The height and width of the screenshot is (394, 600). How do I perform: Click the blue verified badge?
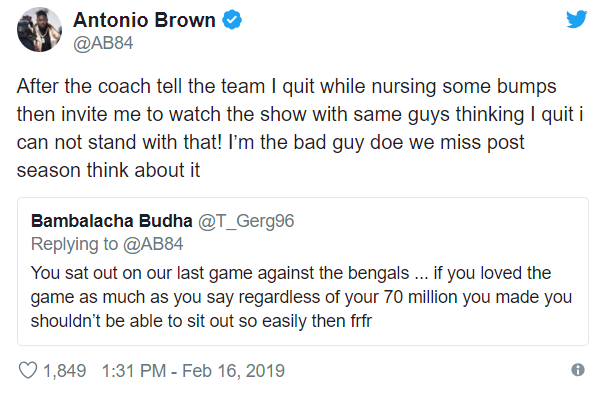232,20
